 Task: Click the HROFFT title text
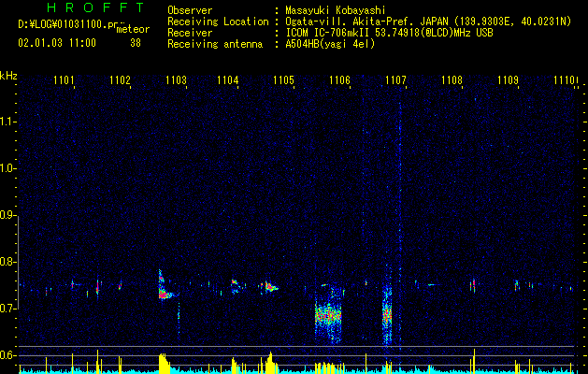pos(95,7)
